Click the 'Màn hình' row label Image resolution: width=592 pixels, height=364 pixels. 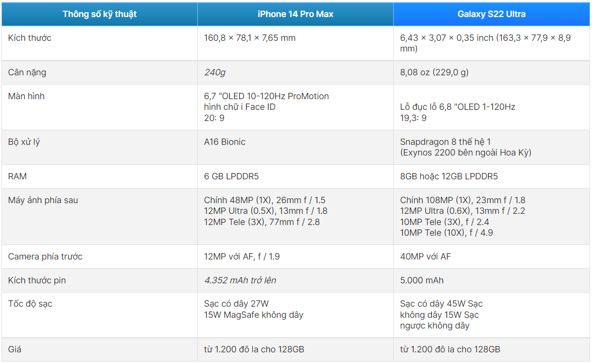coord(26,96)
